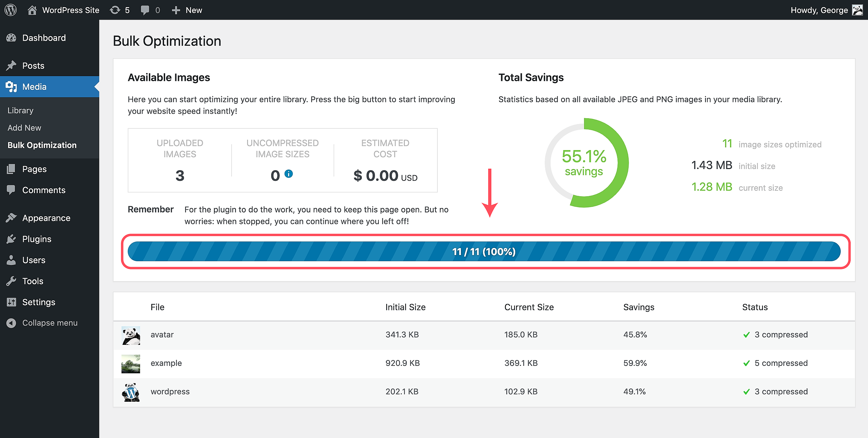Viewport: 868px width, 438px height.
Task: Click the Dashboard gauge icon in sidebar
Action: coord(11,38)
